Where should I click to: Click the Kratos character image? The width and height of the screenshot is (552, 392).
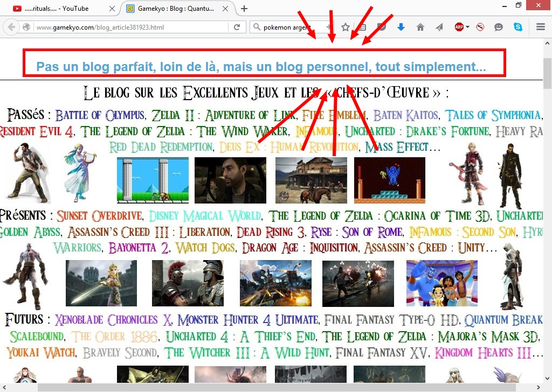click(x=25, y=277)
